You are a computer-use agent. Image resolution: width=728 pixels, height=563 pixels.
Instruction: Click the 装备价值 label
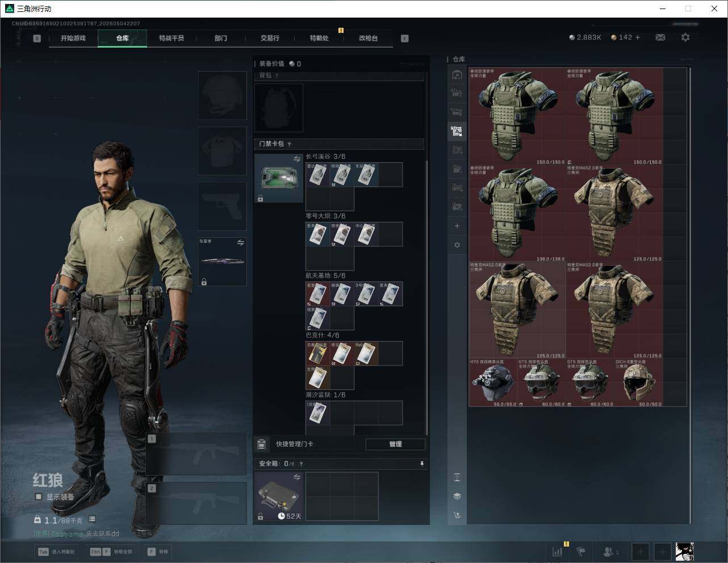[x=272, y=64]
